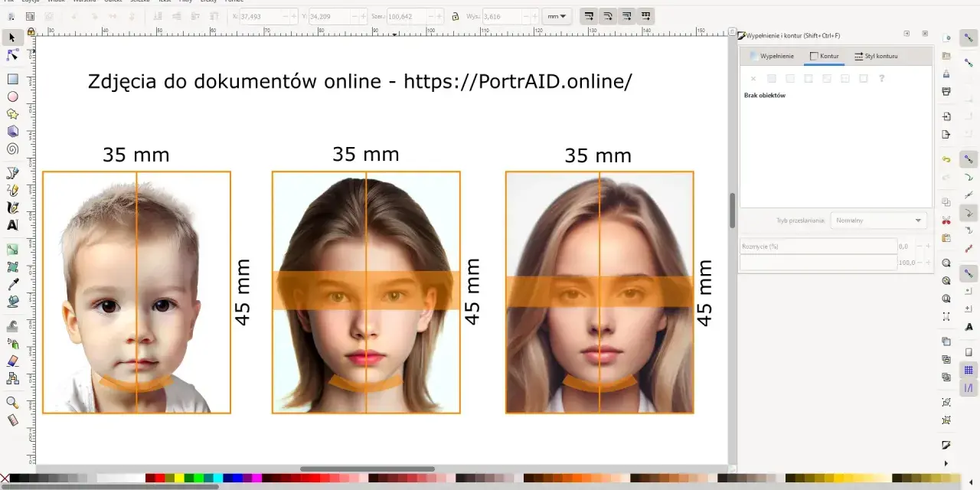Pick the Star polygon tool
Viewport: 980px width, 490px height.
[x=12, y=114]
